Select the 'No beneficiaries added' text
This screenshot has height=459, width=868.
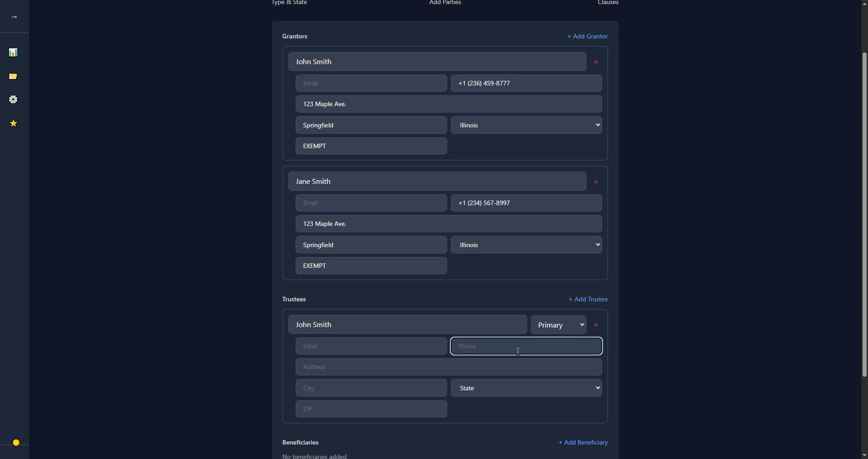click(315, 456)
